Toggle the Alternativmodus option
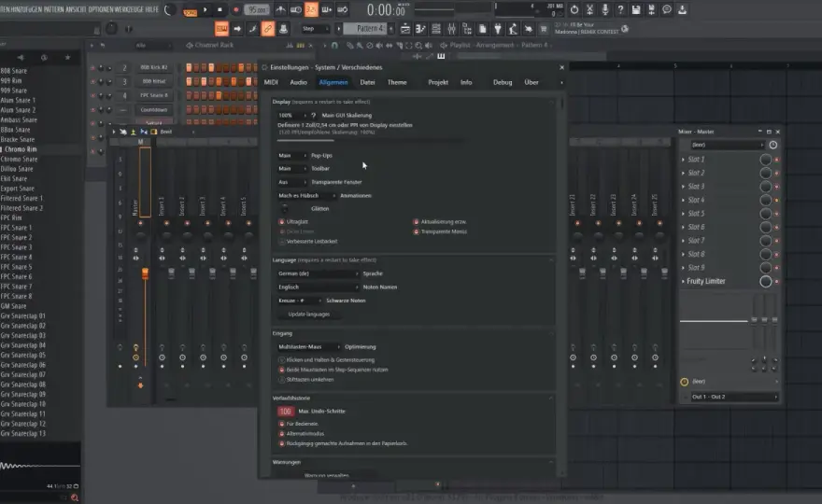822x504 pixels. [282, 434]
